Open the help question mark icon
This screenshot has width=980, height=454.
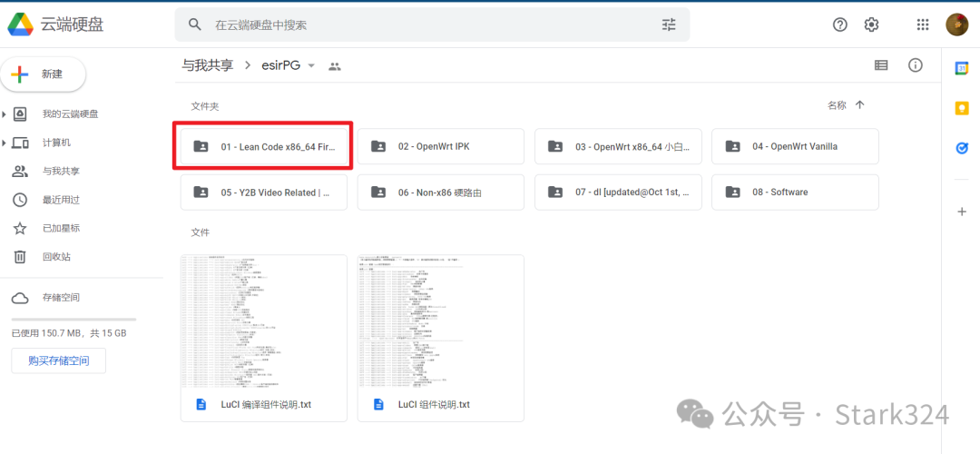pyautogui.click(x=840, y=25)
